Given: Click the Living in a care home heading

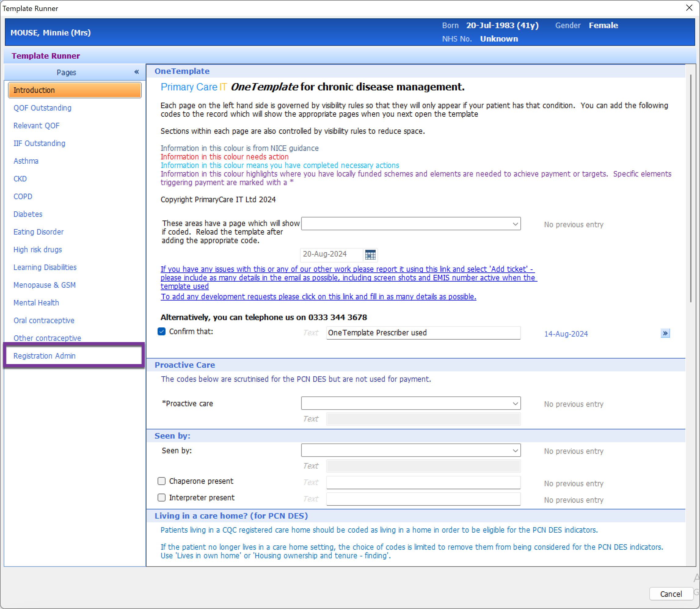Looking at the screenshot, I should (x=231, y=516).
